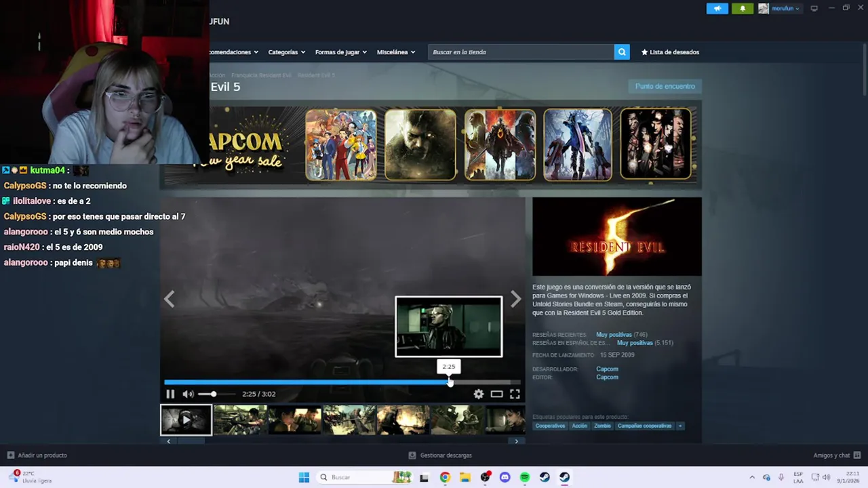Open Lista de deseados
Screen dimensions: 868x488
tap(670, 52)
